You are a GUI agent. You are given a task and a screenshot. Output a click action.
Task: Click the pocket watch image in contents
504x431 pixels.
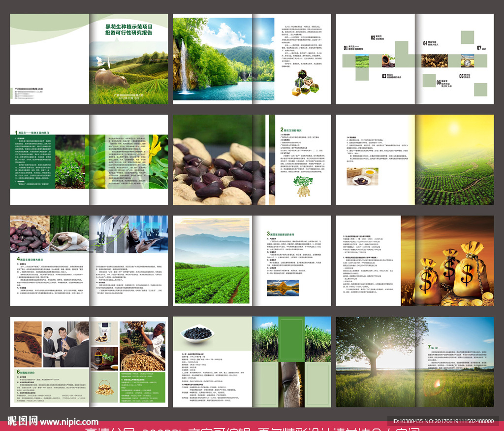(x=467, y=61)
